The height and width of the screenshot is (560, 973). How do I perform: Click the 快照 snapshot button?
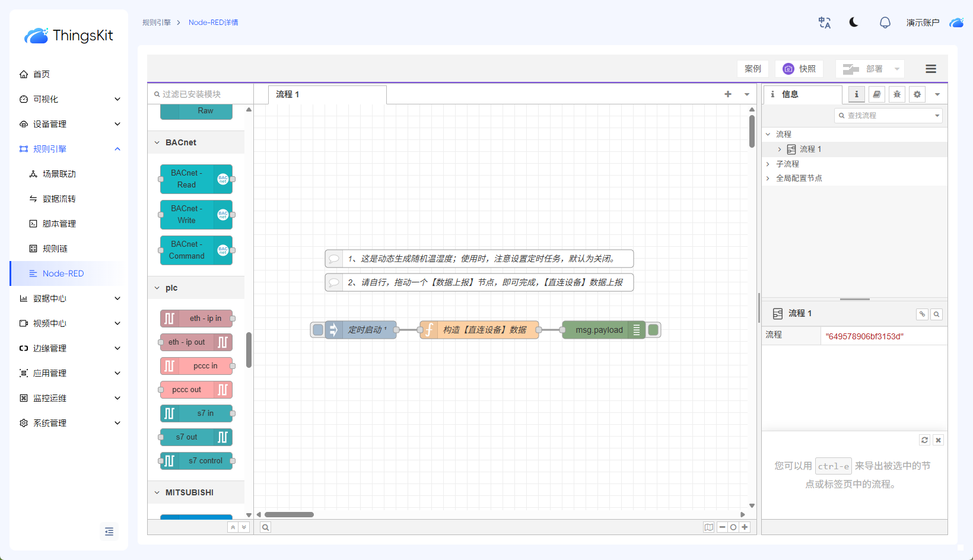[x=799, y=69]
